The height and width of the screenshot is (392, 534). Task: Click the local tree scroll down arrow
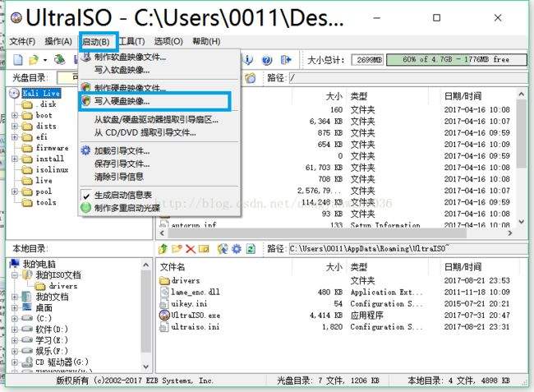coord(146,367)
